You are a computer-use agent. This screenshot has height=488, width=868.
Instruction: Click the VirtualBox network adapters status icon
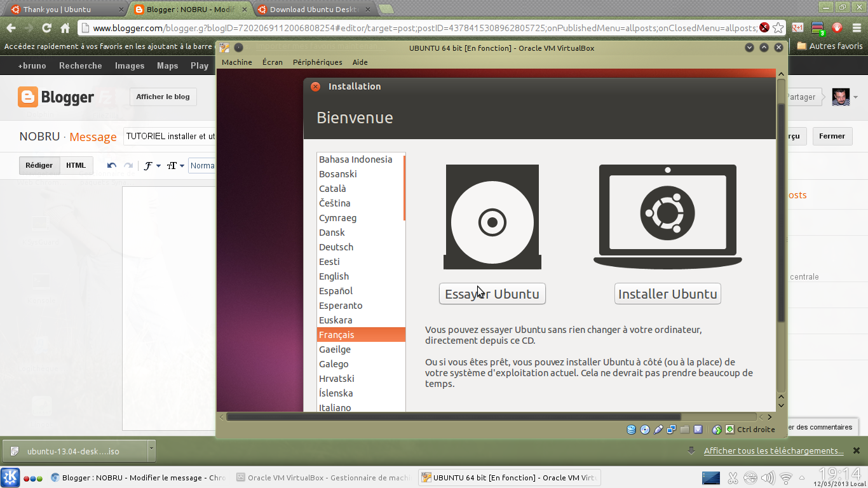pos(671,430)
